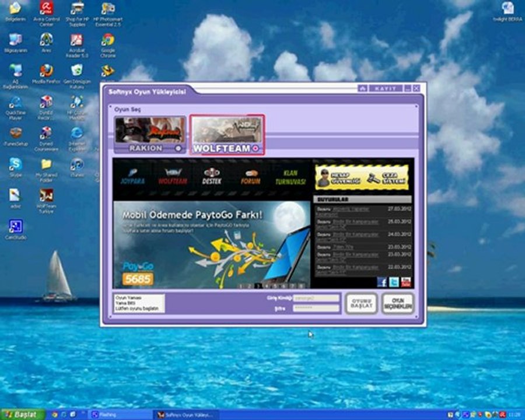Screen dimensions: 525x420
Task: Open Geri Dönüşüm Kutusu recycle bin
Action: point(77,76)
